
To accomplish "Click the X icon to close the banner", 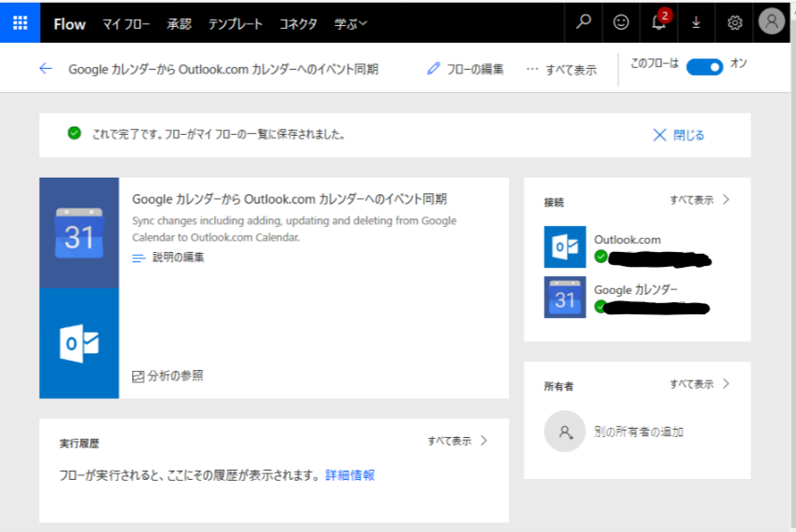I will pyautogui.click(x=659, y=135).
